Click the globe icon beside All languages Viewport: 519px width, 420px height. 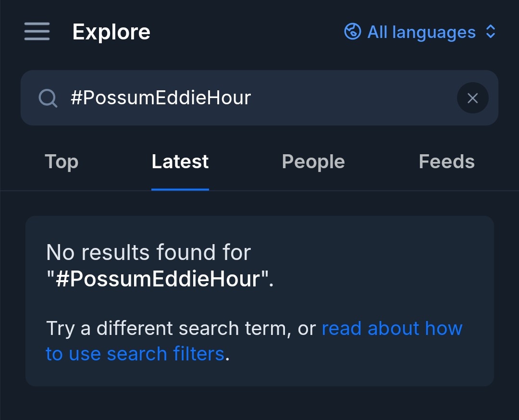click(x=353, y=32)
